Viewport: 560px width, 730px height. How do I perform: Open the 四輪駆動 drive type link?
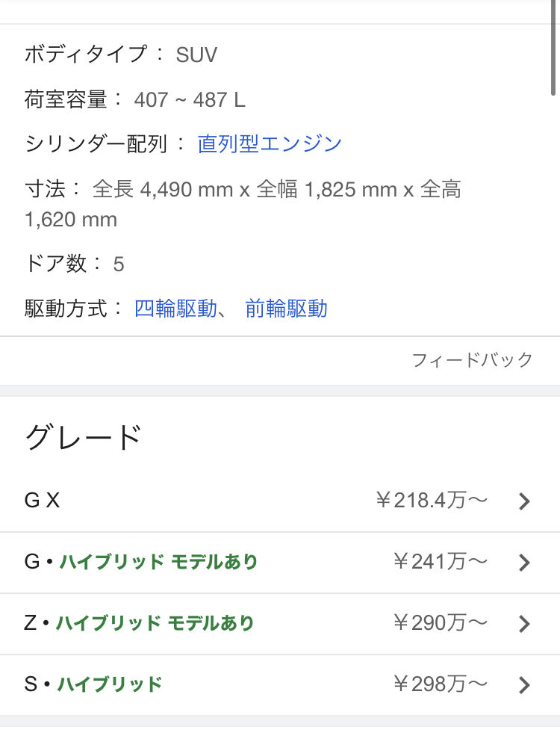click(175, 309)
